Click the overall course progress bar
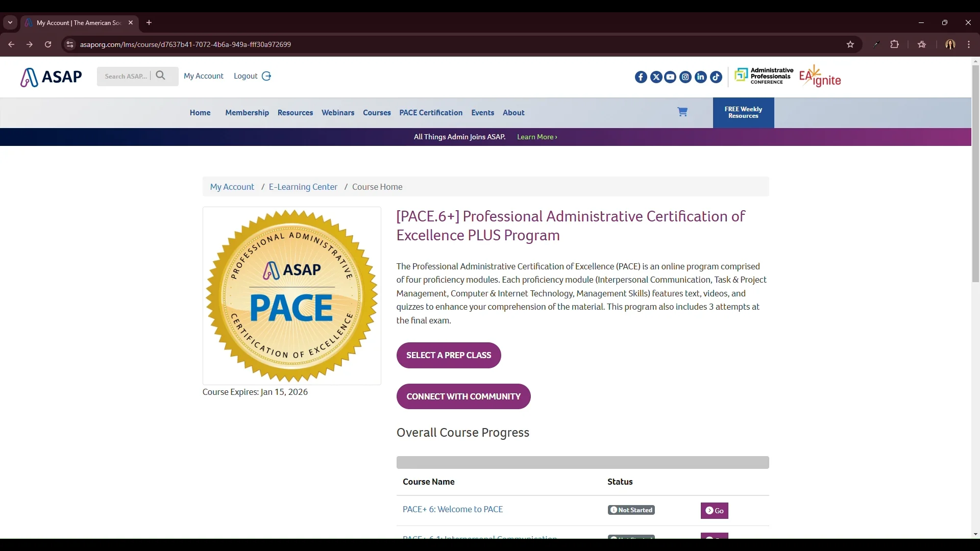980x551 pixels. coord(582,462)
